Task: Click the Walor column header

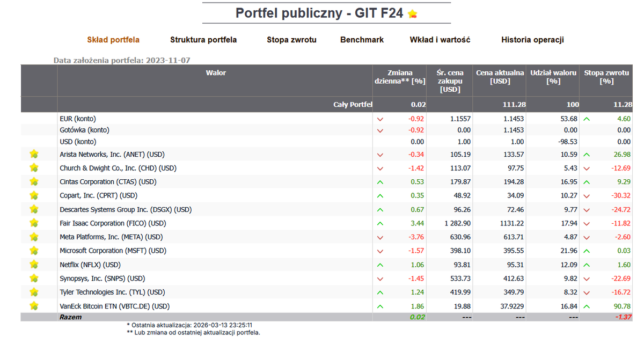Action: (x=216, y=72)
